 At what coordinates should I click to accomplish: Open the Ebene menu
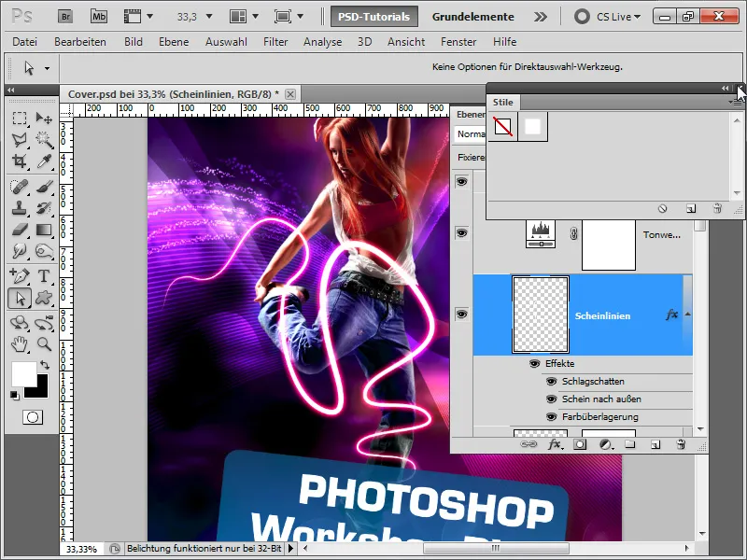click(174, 42)
